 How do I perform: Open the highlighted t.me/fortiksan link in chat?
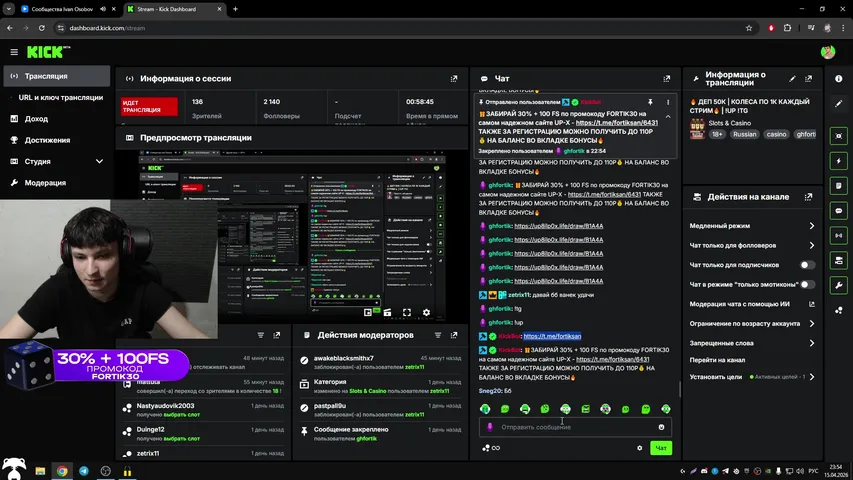pyautogui.click(x=552, y=336)
